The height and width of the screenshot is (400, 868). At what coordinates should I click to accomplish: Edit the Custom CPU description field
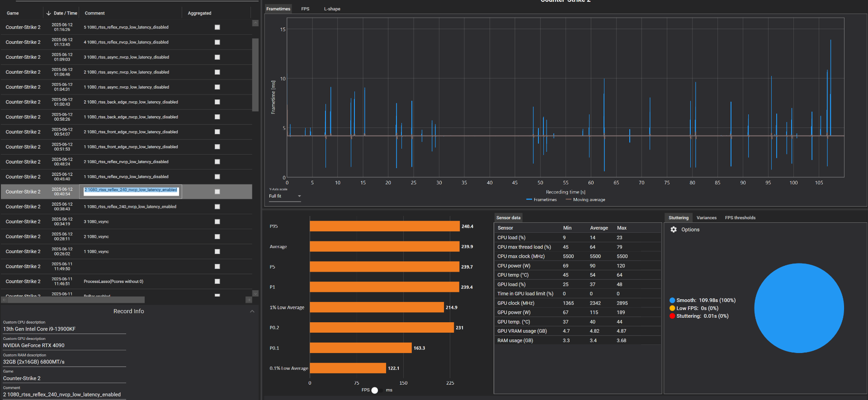tap(64, 329)
